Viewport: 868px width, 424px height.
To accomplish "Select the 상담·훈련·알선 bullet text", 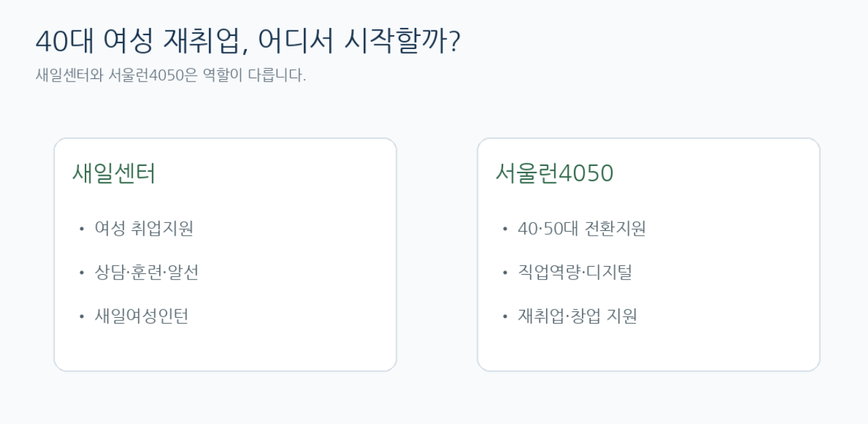I will [x=147, y=272].
